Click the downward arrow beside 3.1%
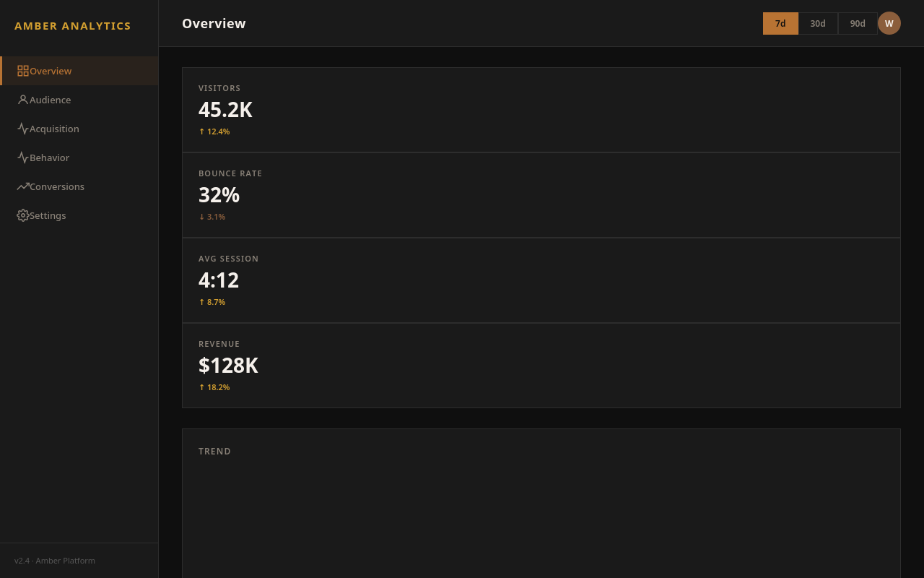The height and width of the screenshot is (578, 924). pyautogui.click(x=201, y=216)
